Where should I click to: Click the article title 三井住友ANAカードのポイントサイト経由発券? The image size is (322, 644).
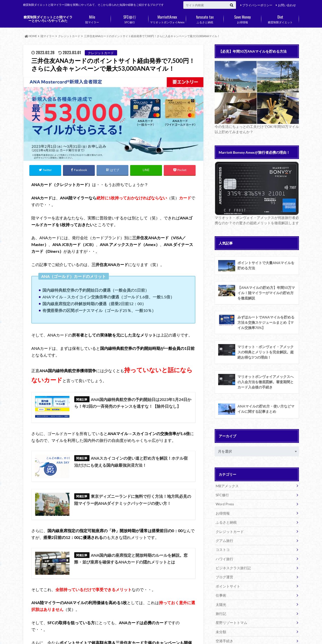tap(112, 65)
